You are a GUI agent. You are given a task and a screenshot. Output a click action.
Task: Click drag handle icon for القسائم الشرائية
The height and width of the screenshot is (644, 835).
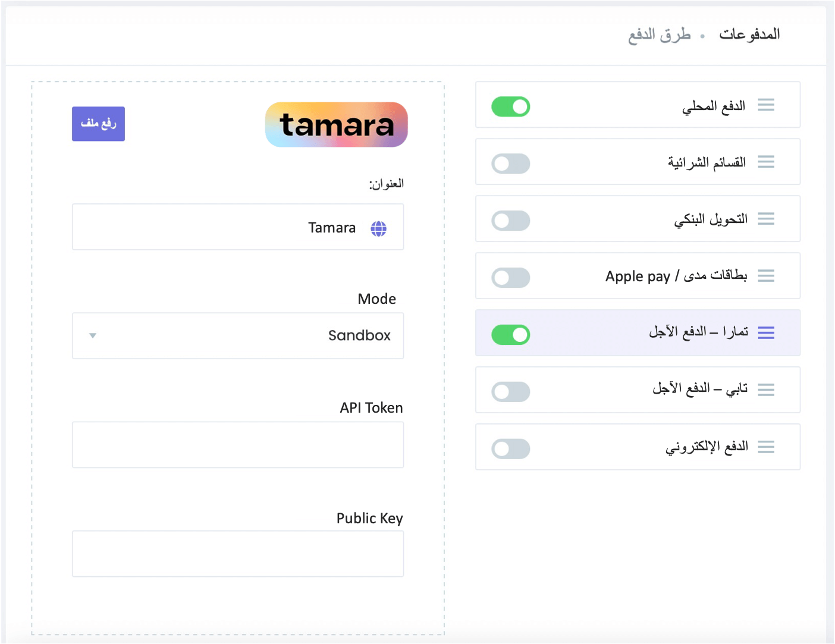766,162
